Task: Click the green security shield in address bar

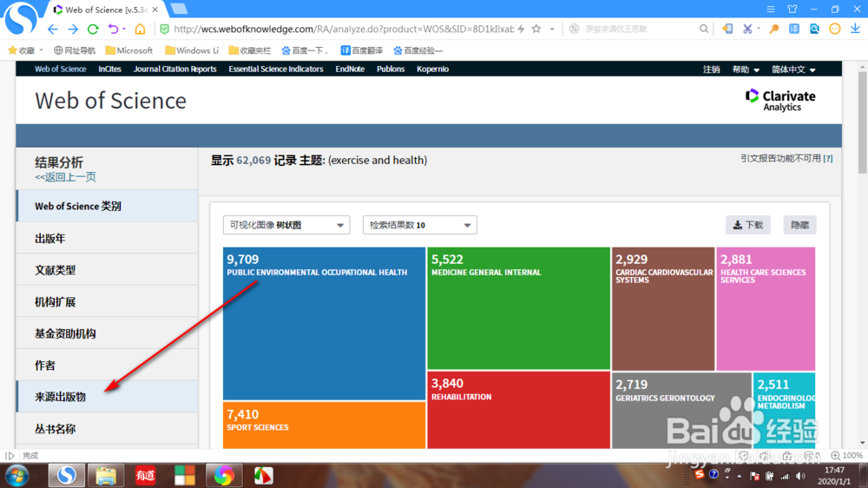Action: [164, 29]
